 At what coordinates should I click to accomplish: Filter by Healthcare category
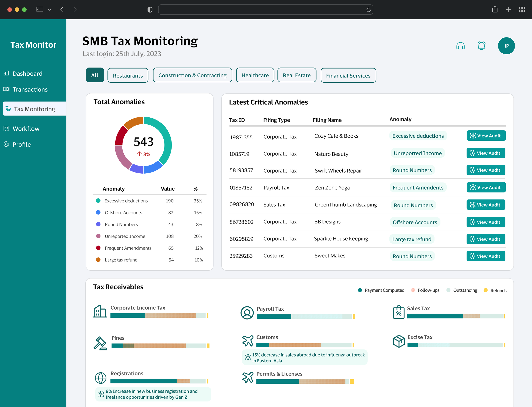point(255,75)
